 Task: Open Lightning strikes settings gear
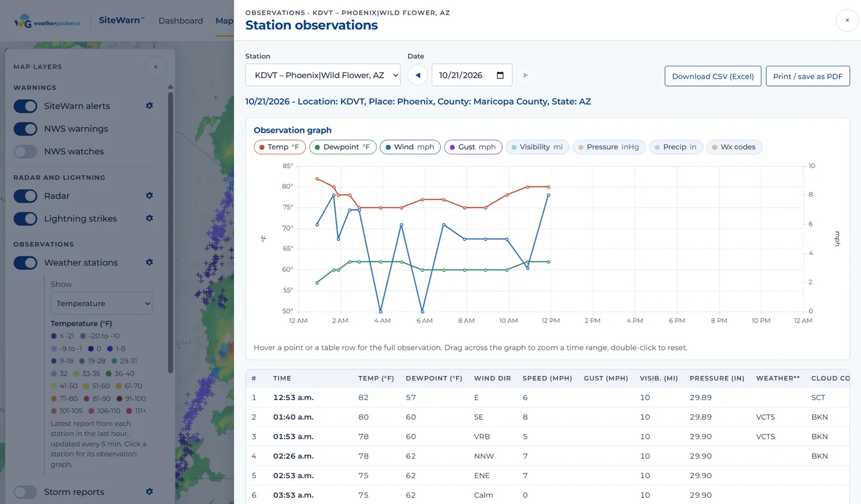149,218
